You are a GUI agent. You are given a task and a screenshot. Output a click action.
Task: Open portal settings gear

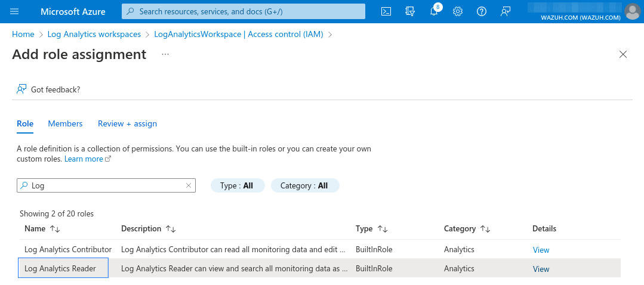click(458, 11)
